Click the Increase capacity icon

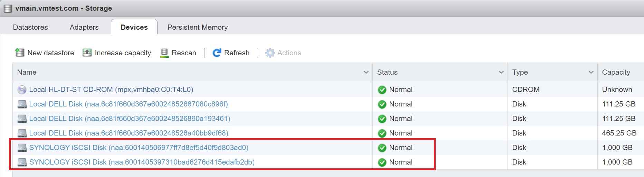pyautogui.click(x=87, y=53)
